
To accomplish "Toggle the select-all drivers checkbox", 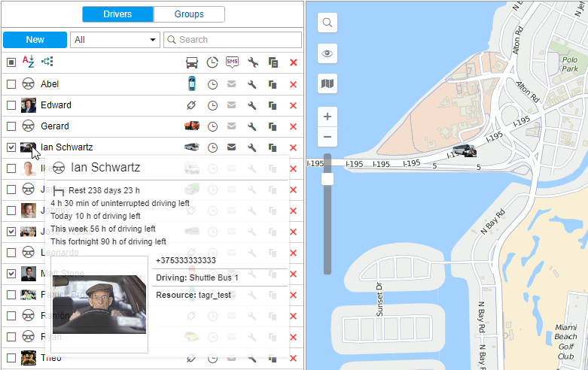I will (x=11, y=62).
